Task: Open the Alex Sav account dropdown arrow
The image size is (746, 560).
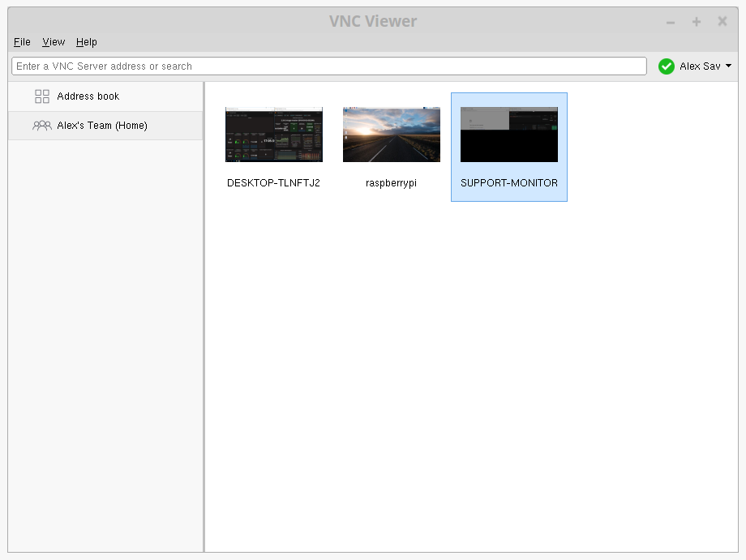Action: click(728, 66)
